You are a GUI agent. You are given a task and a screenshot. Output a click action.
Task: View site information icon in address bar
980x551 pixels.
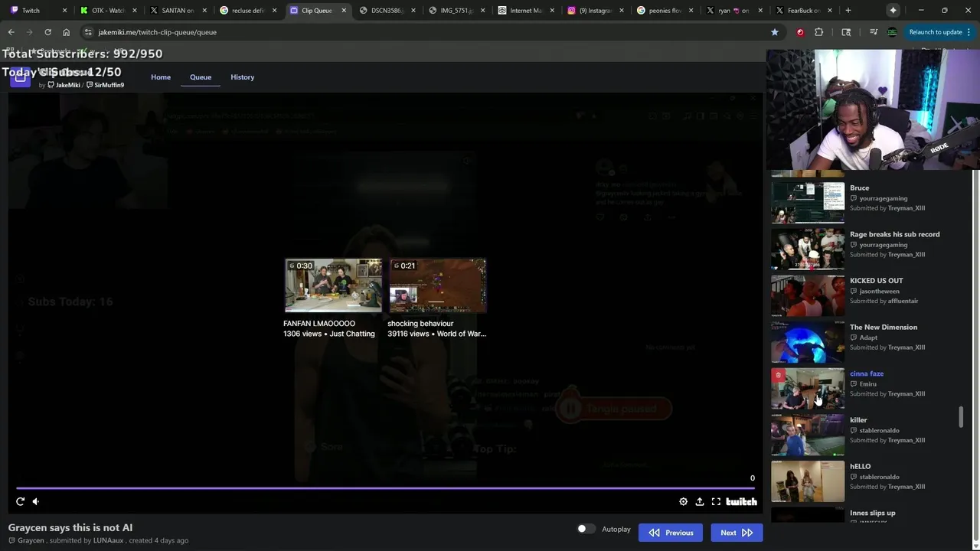(88, 32)
